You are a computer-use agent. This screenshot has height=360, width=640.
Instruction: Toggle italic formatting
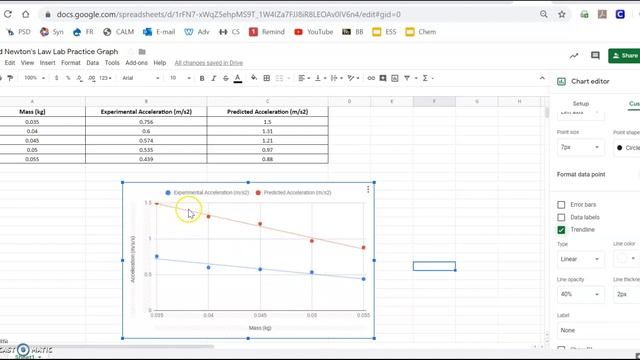pos(213,78)
